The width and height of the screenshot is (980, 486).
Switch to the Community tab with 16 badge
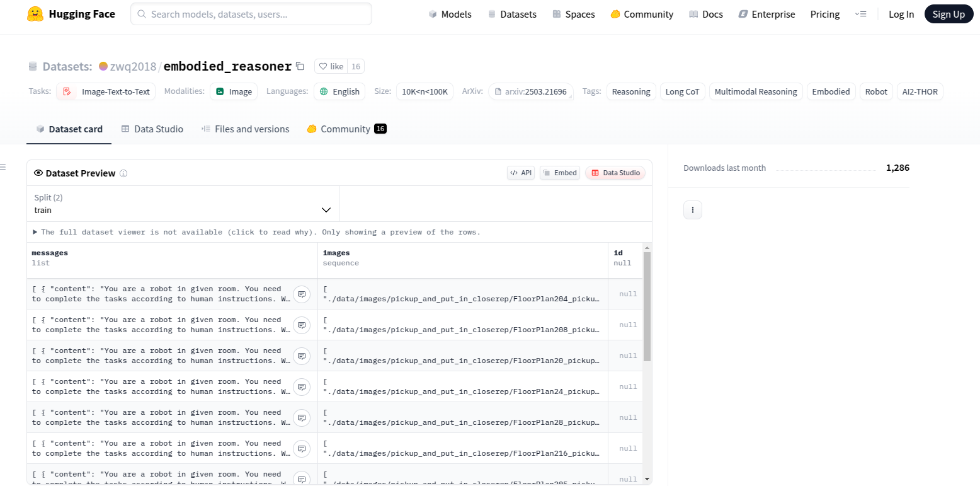point(346,129)
